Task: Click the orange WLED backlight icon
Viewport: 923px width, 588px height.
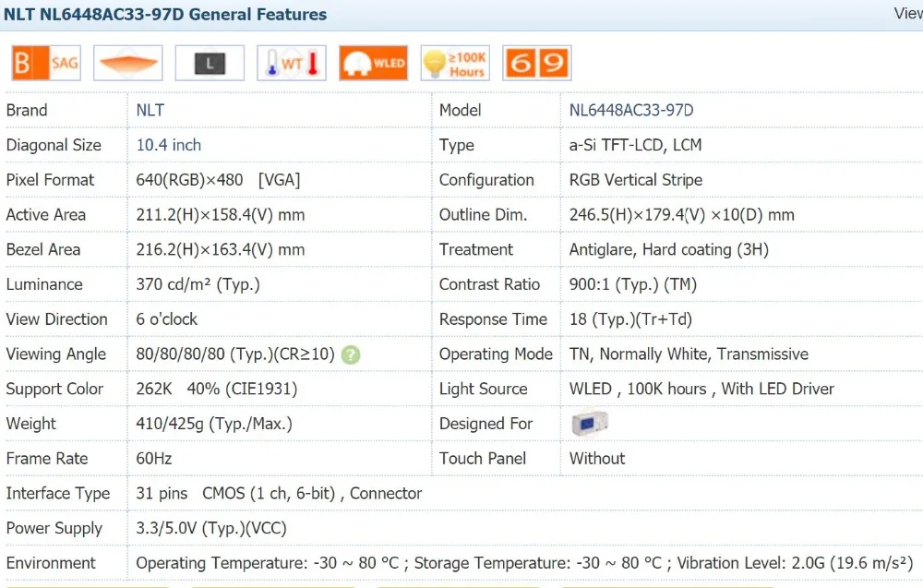Action: [x=373, y=63]
